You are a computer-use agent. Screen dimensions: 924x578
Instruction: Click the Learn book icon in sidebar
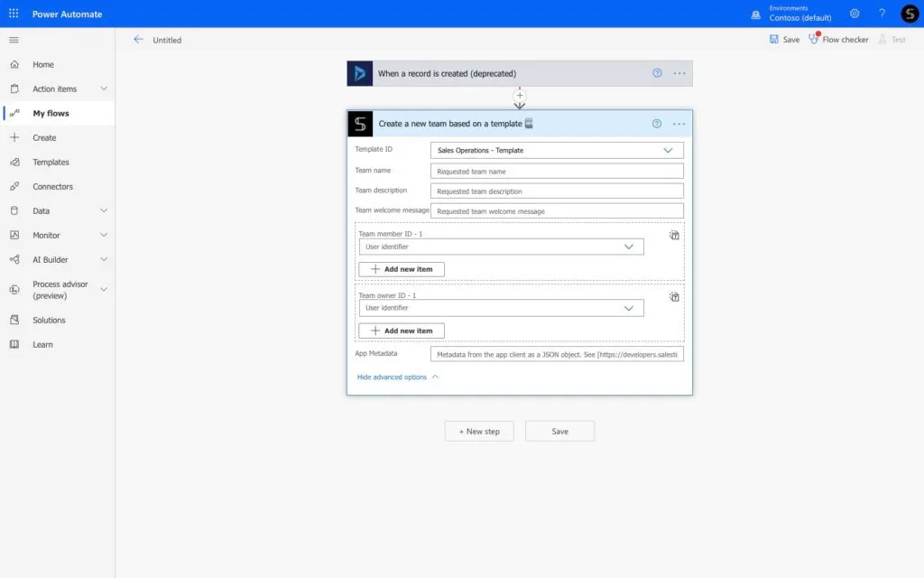pyautogui.click(x=14, y=344)
